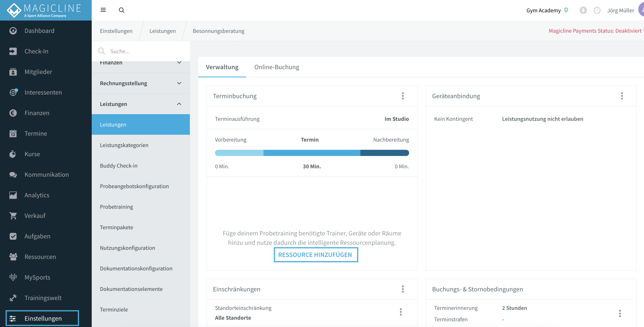Click the Besonnungsberatung breadcrumb
The image size is (644, 327).
point(218,31)
